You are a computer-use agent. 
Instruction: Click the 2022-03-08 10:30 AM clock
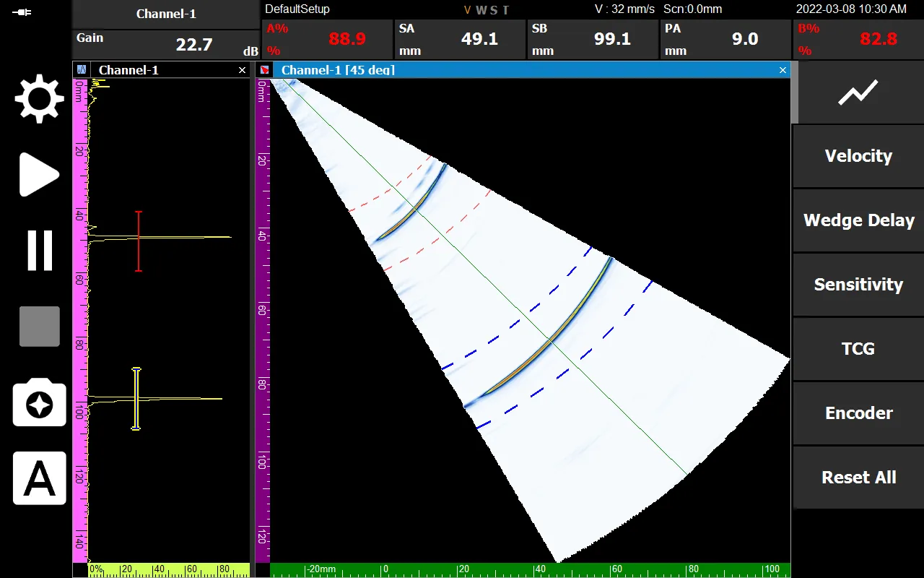(851, 9)
